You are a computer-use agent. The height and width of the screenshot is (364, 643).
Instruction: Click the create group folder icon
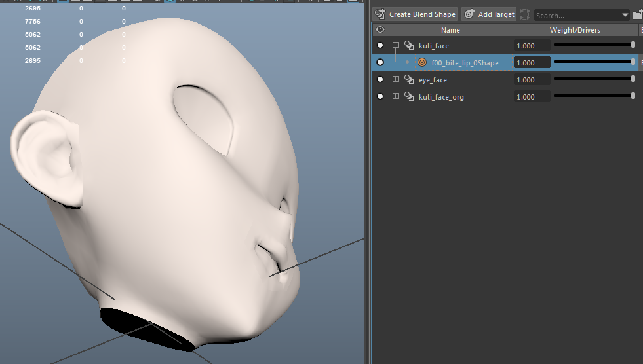[638, 15]
